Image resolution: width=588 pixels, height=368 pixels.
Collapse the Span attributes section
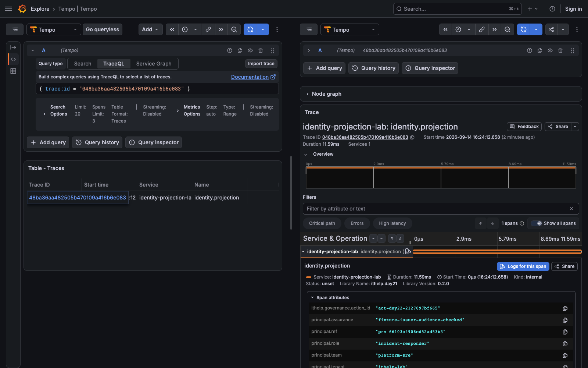click(312, 298)
